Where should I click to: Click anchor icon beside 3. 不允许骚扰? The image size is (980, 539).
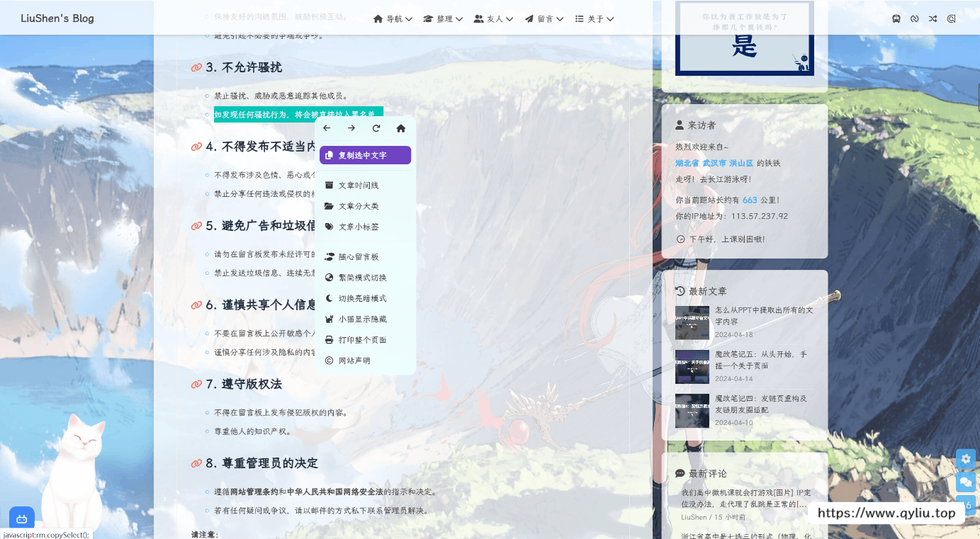coord(197,67)
